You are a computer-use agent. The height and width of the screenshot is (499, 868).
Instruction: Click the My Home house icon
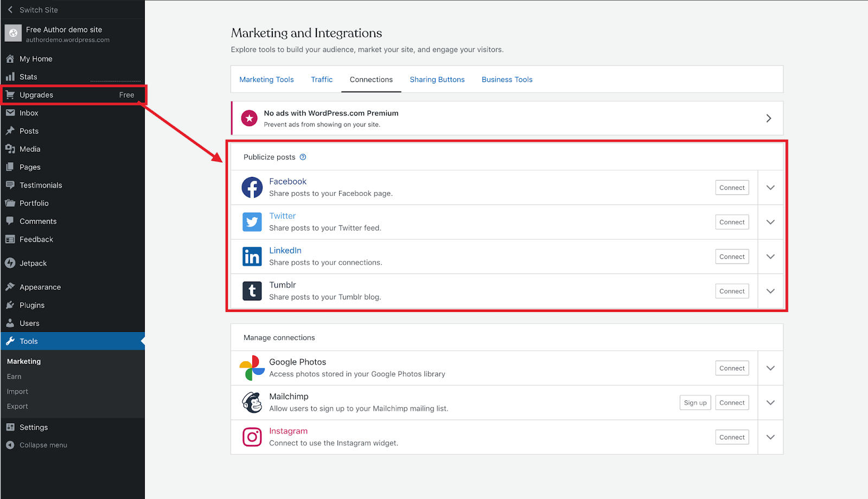click(10, 59)
